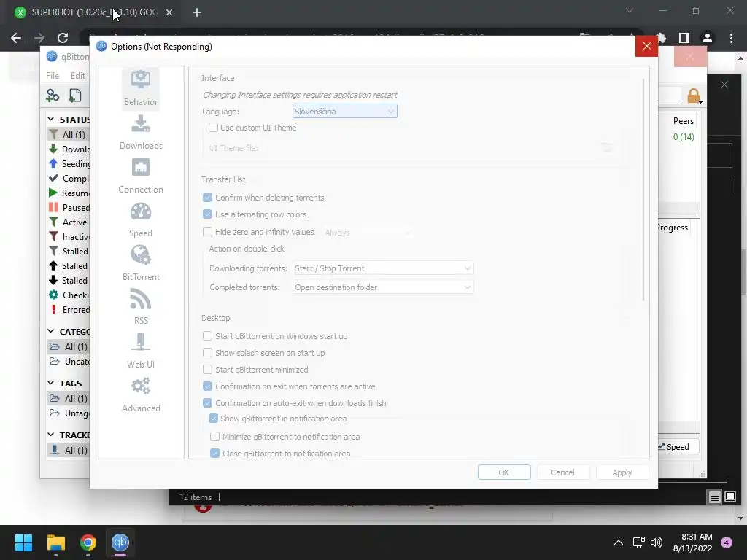Open the Windows Start menu

23,542
